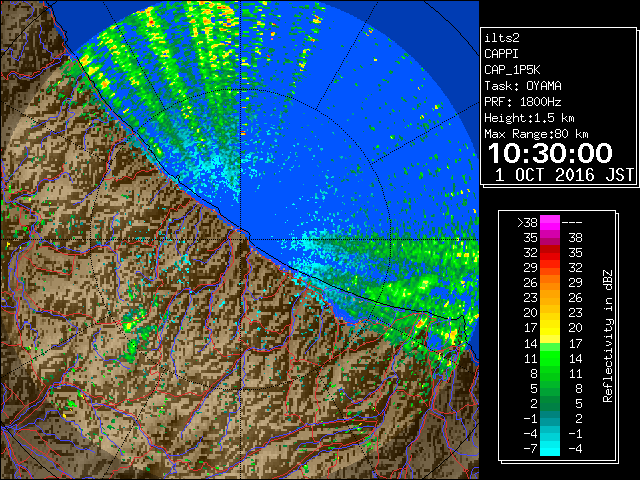Click the 'Max Range:80 km' line
The image size is (640, 480).
[x=536, y=134]
